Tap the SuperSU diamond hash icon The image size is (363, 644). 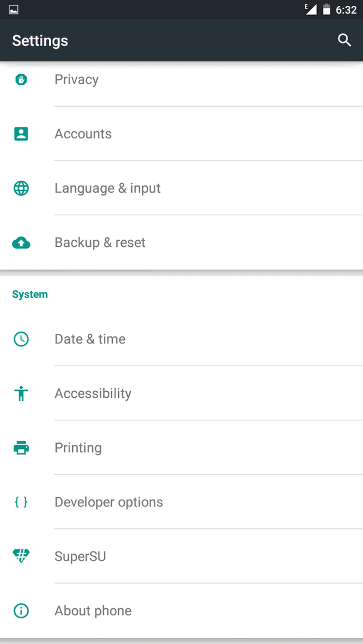tap(21, 556)
